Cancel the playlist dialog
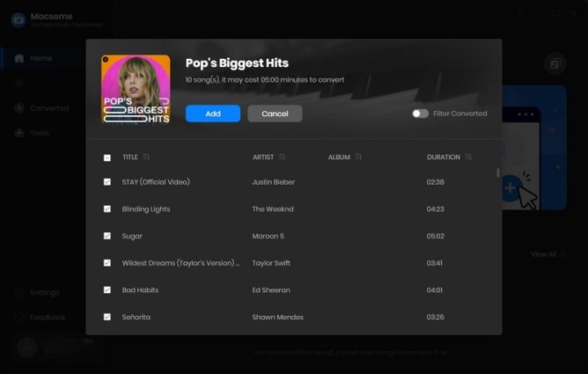The image size is (588, 374). 274,114
